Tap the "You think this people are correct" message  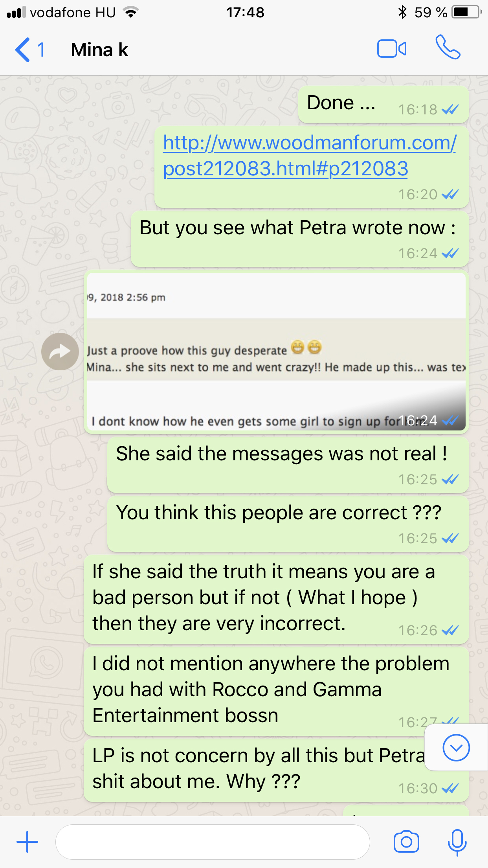click(288, 524)
